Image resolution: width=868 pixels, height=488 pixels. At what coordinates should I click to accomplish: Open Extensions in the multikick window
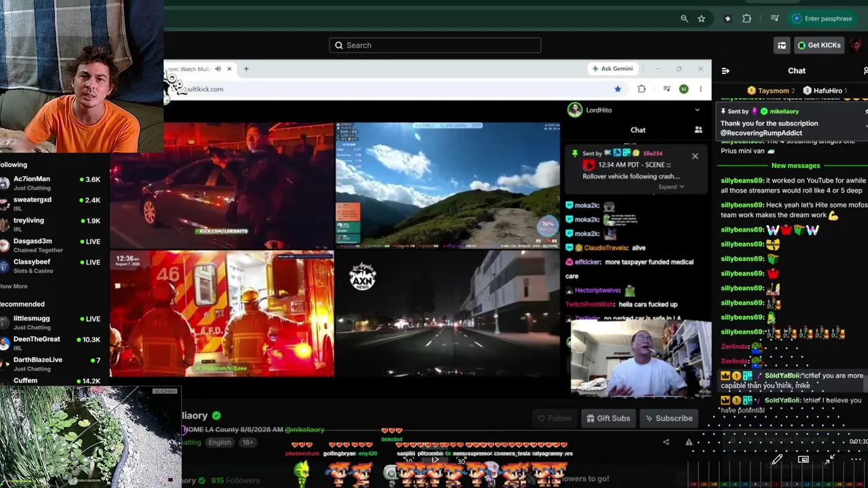coord(642,89)
